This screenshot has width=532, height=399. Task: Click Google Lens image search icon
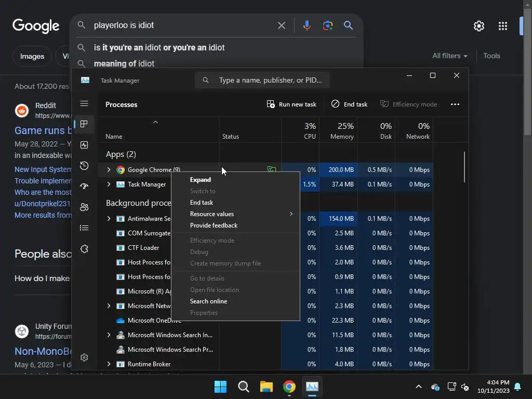pyautogui.click(x=328, y=25)
